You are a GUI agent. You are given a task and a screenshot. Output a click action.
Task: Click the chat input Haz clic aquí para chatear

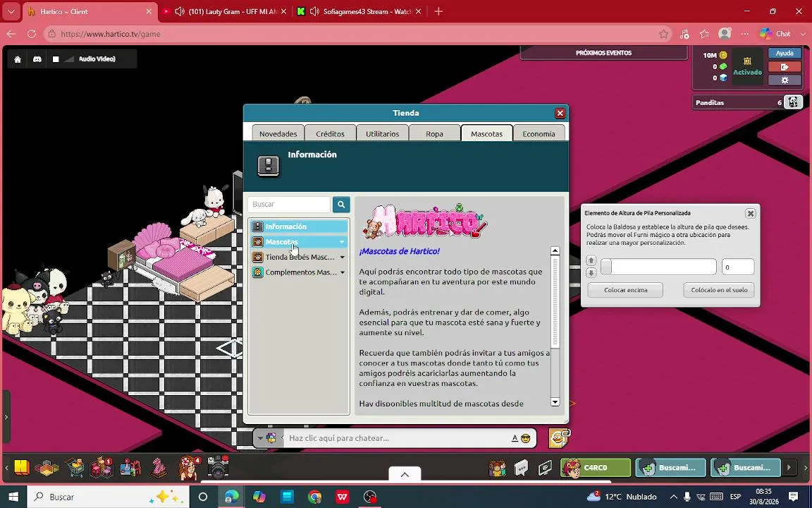pyautogui.click(x=396, y=439)
